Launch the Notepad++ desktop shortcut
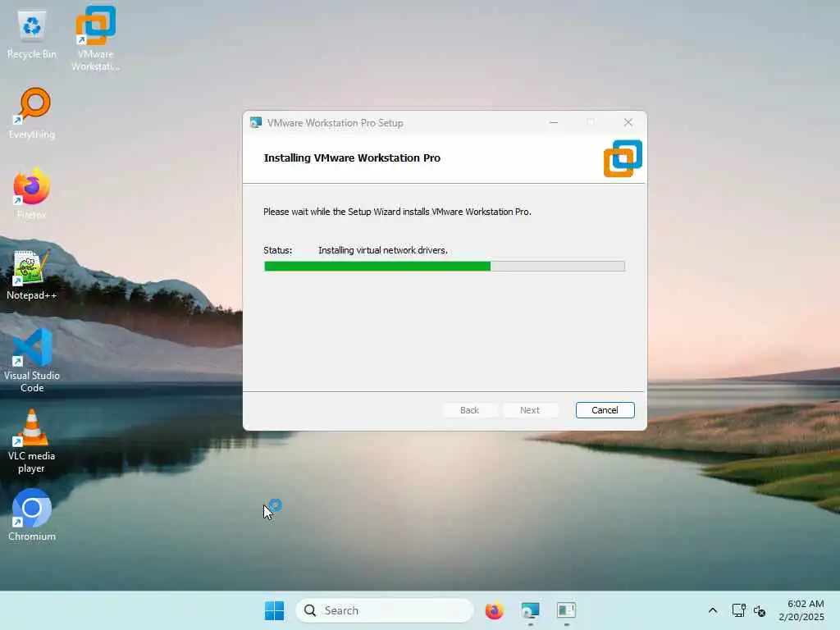Screen dimensions: 840x630 point(32,274)
